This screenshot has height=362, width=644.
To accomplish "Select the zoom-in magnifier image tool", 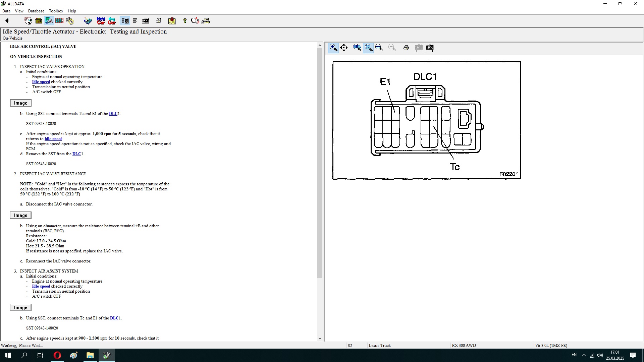I will tap(333, 48).
